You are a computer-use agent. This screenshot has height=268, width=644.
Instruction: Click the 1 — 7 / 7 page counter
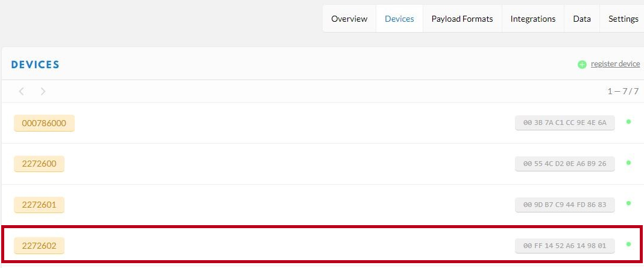[623, 91]
